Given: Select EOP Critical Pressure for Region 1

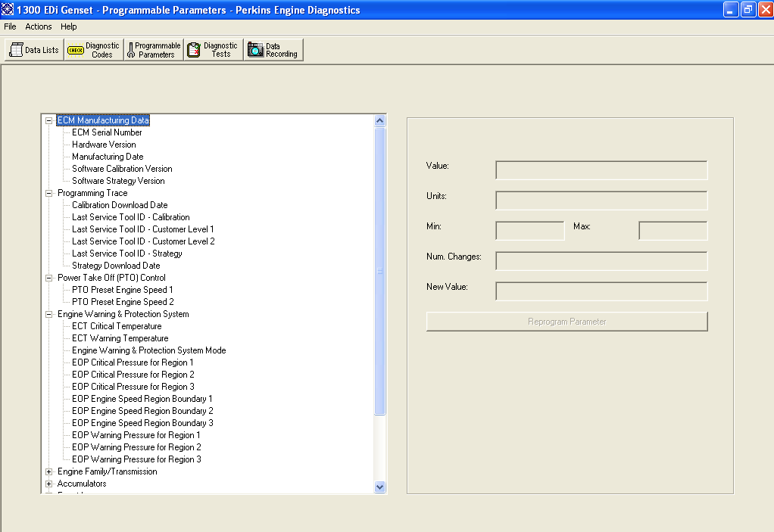Looking at the screenshot, I should coord(133,363).
